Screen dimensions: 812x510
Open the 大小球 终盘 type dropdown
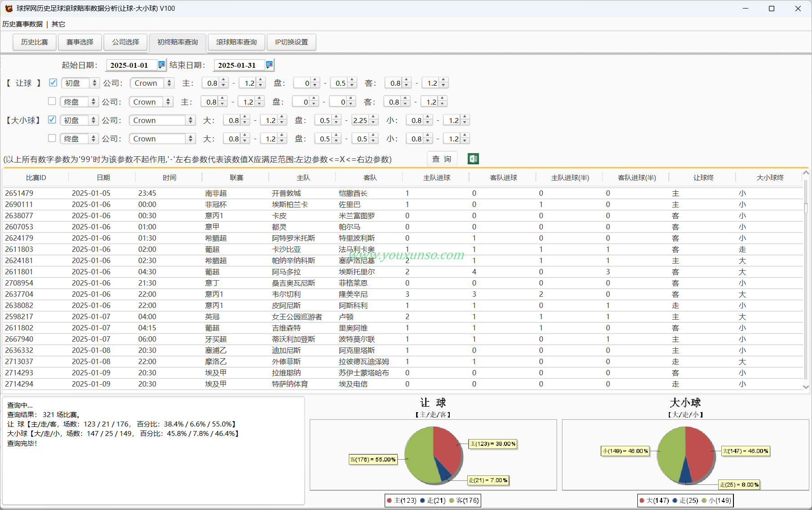79,139
